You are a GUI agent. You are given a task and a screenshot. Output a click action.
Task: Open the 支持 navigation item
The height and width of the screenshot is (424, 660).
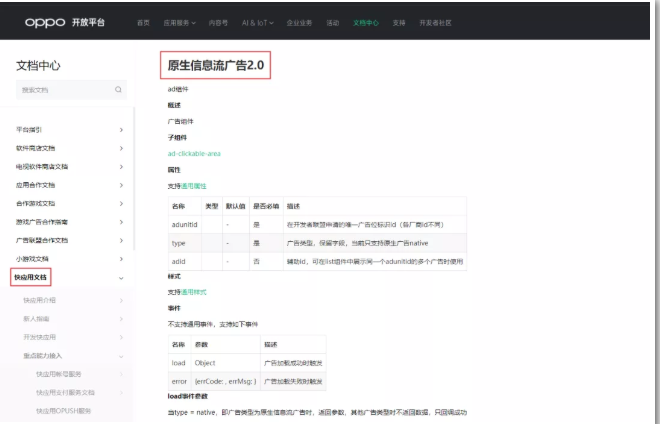click(399, 23)
